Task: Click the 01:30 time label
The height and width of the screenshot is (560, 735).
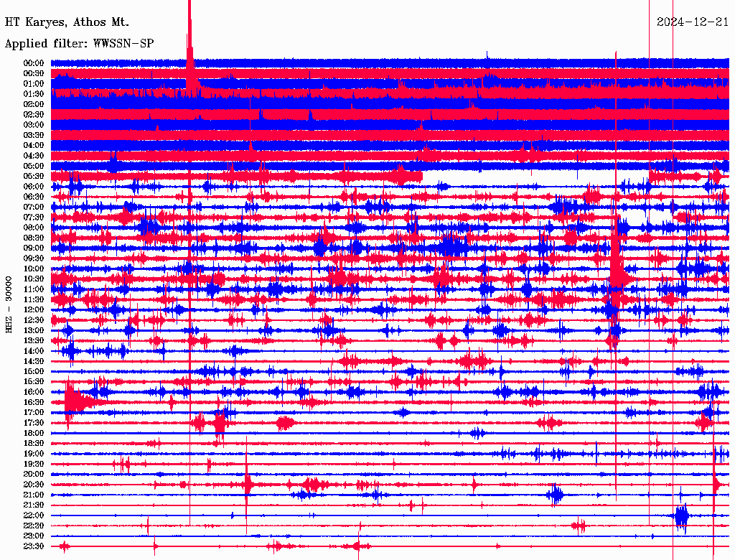Action: click(x=34, y=94)
